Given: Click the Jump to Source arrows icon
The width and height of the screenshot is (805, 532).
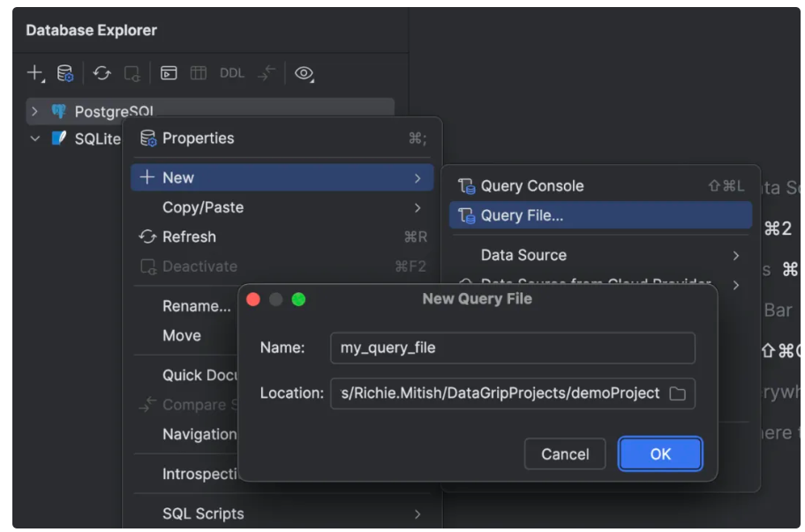Looking at the screenshot, I should tap(267, 73).
